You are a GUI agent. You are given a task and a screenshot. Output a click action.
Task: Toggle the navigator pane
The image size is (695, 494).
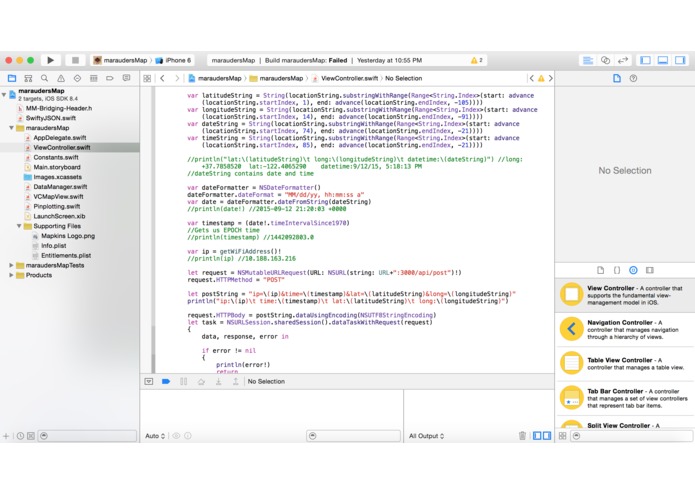click(645, 60)
